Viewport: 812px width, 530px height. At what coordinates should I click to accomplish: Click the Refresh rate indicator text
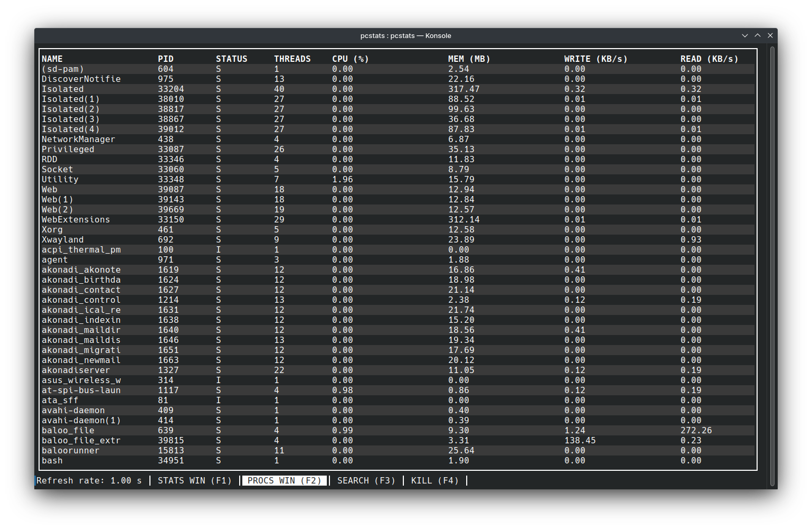coord(89,480)
